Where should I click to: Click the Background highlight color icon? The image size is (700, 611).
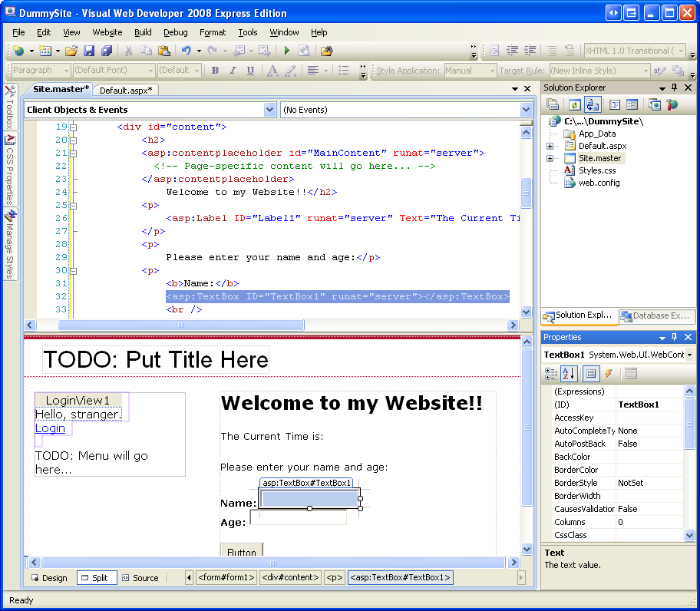pos(291,71)
